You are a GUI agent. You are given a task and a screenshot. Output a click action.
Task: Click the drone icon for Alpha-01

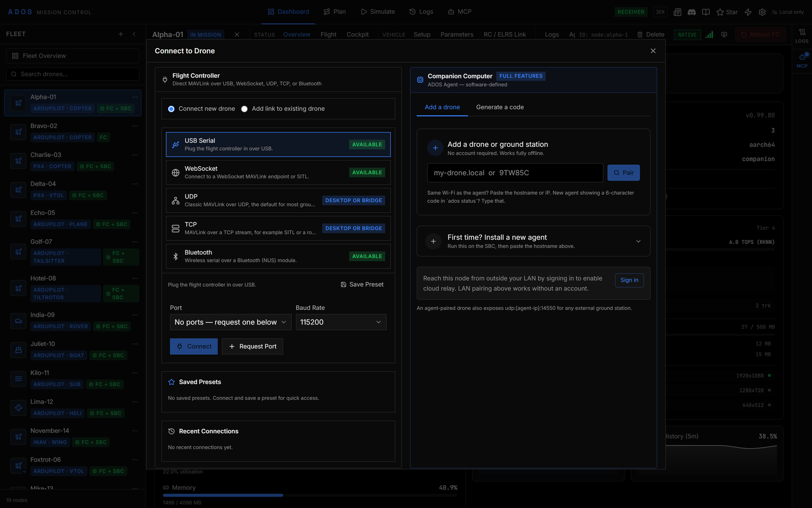[18, 103]
